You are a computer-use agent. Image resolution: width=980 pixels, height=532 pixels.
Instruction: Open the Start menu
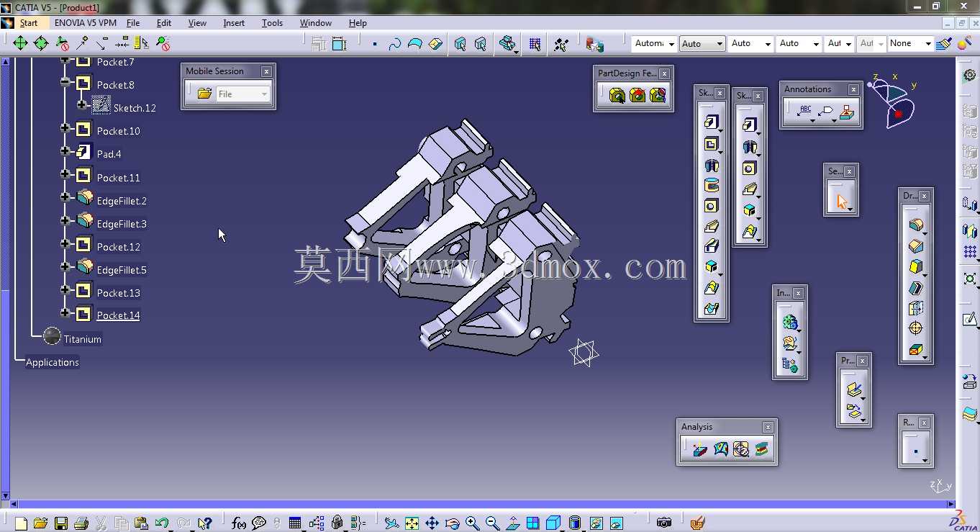coord(29,23)
